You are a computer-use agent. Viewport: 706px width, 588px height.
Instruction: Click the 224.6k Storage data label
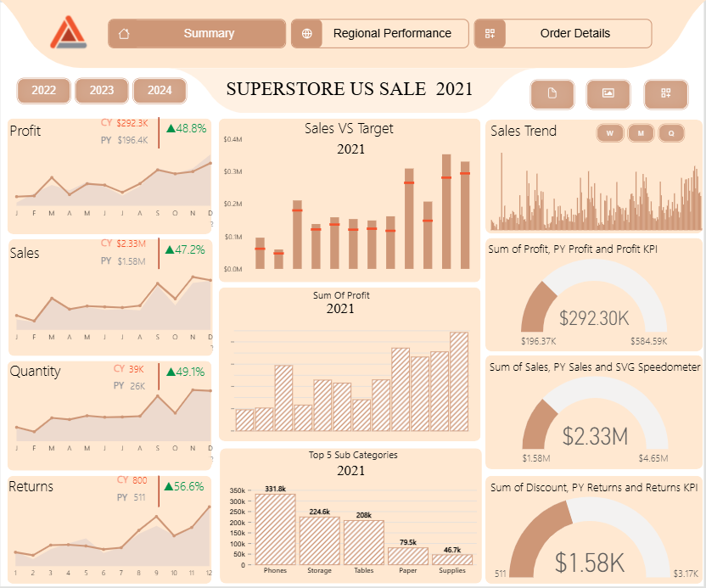[x=320, y=512]
